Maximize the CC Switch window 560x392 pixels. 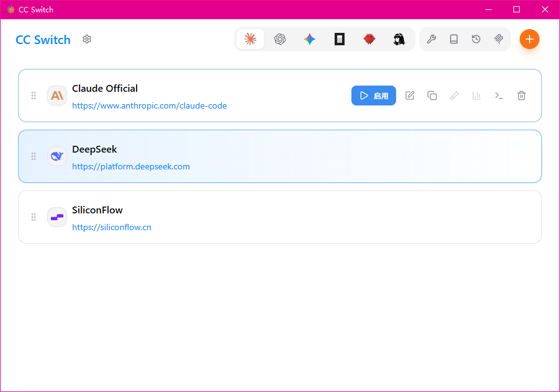pos(517,10)
